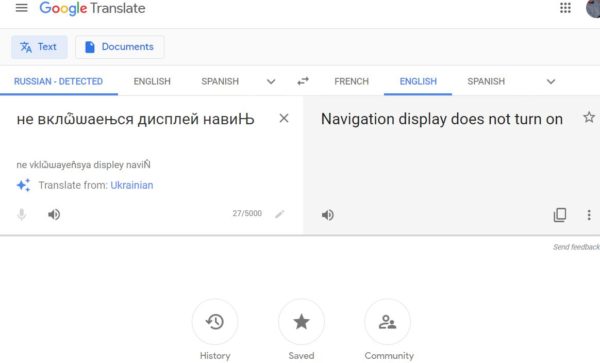Viewport: 600px width, 363px height.
Task: Clear the source text
Action: pos(284,119)
